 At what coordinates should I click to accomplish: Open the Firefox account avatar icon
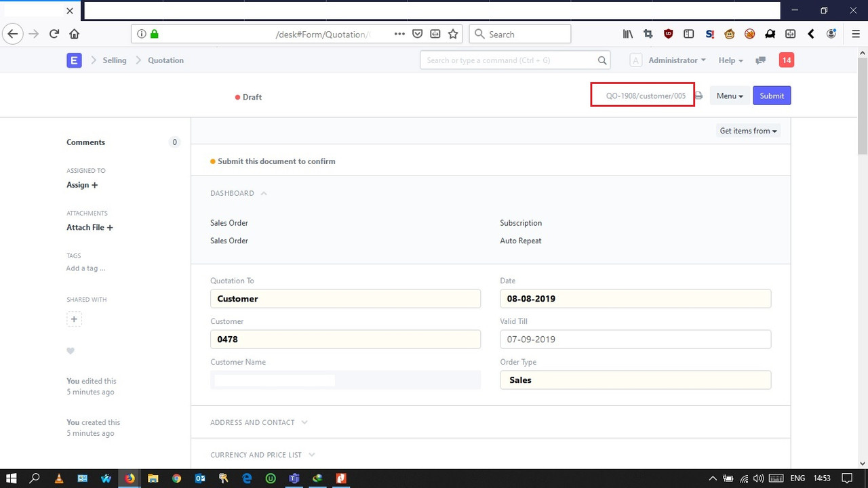(x=831, y=34)
